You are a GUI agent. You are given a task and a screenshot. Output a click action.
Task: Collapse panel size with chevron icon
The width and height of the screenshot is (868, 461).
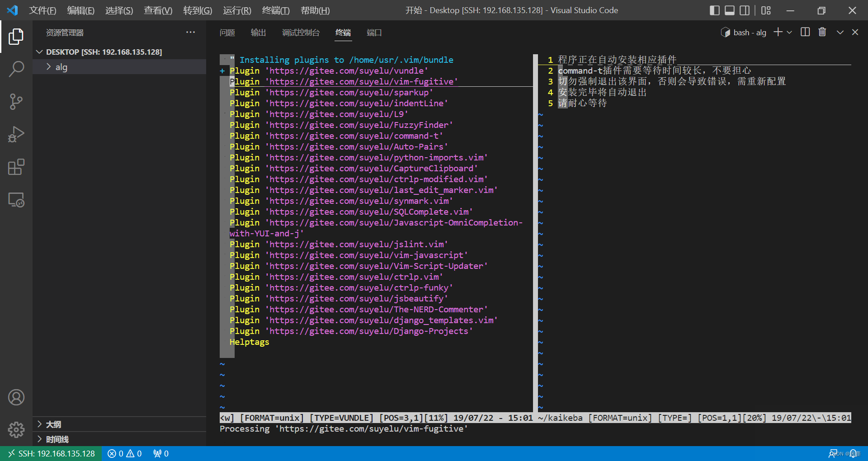click(x=840, y=32)
